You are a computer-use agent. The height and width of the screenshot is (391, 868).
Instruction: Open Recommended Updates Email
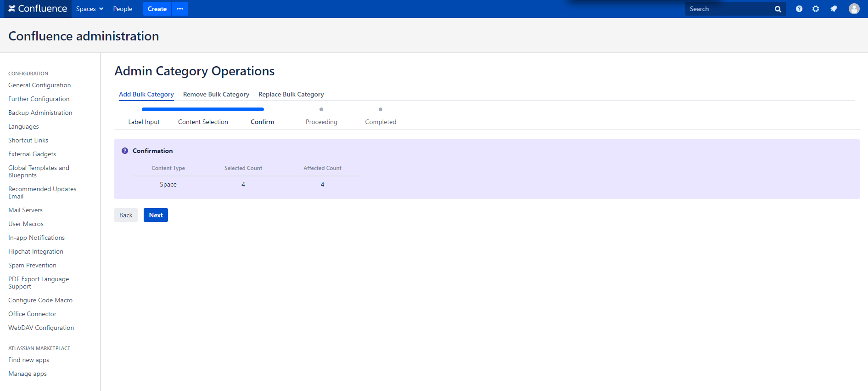pos(42,193)
